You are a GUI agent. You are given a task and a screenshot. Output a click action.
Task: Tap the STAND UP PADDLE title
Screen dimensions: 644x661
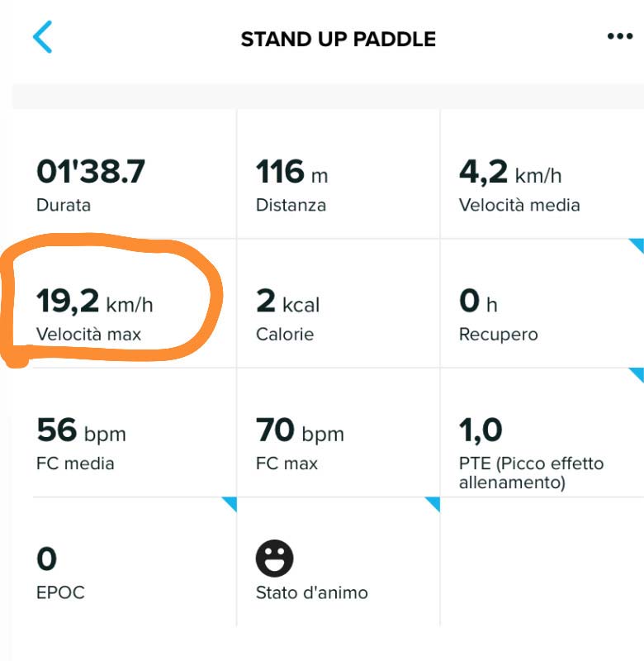(339, 39)
